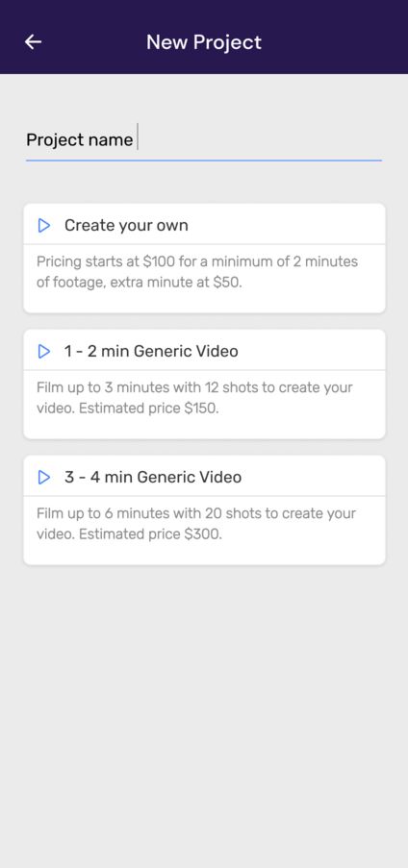
Task: Select the Create your own title
Action: tap(126, 225)
